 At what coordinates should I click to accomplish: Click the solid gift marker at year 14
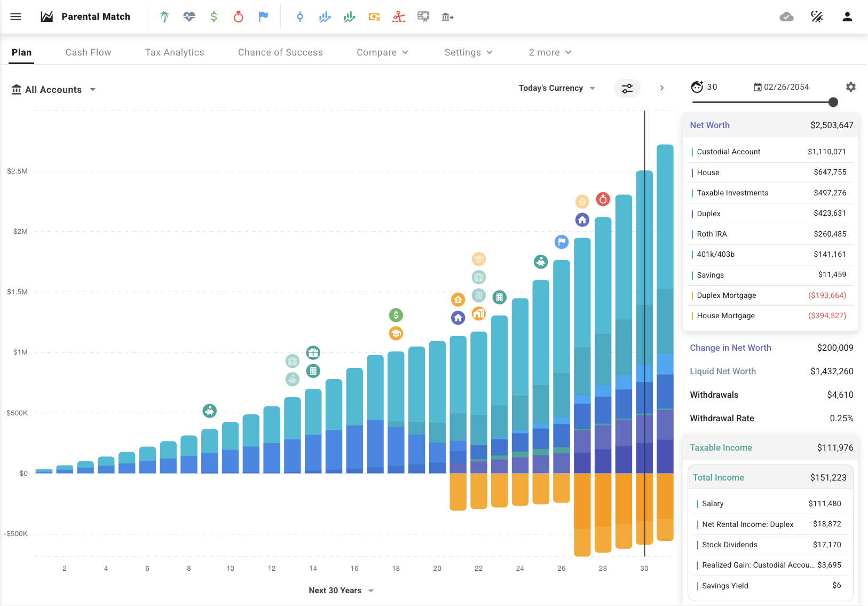[x=313, y=352]
